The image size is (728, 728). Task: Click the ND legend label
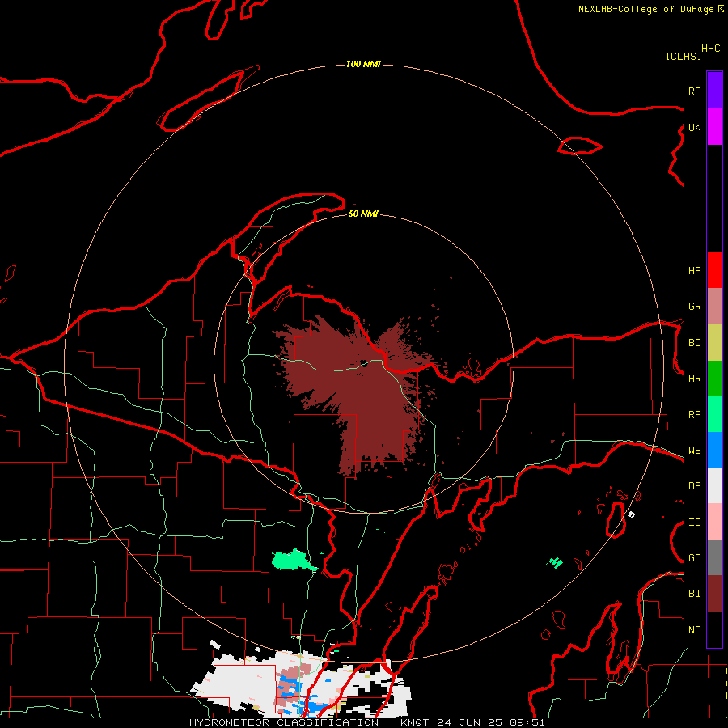pyautogui.click(x=695, y=630)
